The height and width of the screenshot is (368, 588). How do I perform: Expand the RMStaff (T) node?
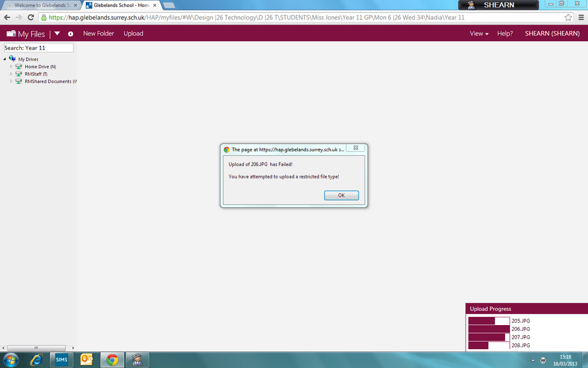tap(11, 74)
